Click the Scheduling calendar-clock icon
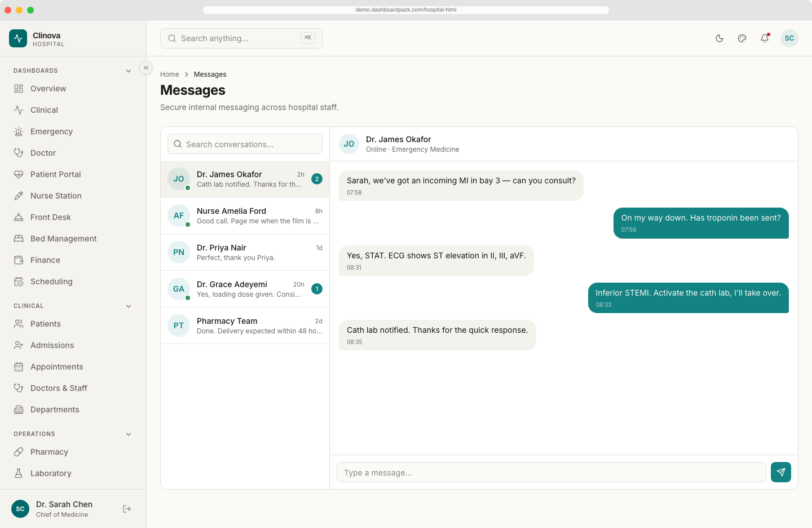The image size is (812, 528). point(19,281)
